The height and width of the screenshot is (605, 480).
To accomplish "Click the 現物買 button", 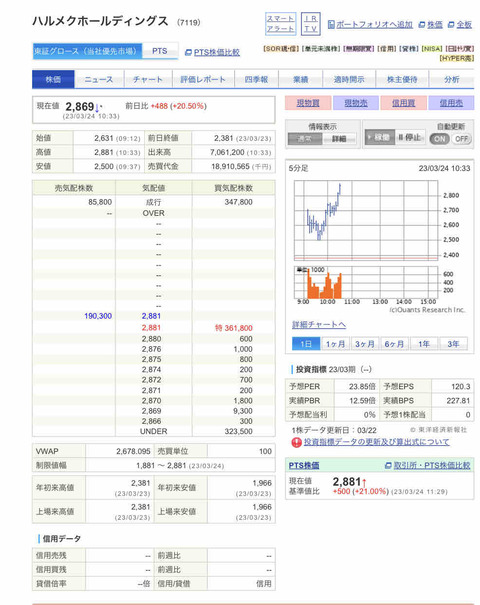I will point(308,103).
